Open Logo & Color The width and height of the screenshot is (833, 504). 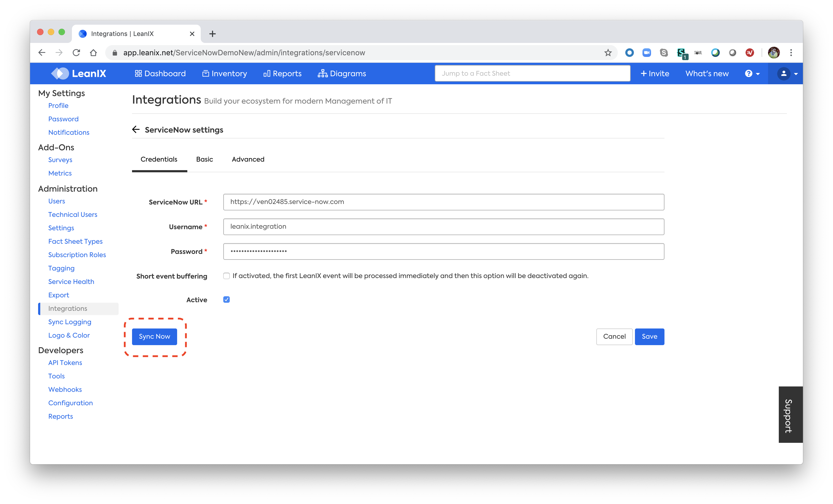tap(69, 335)
